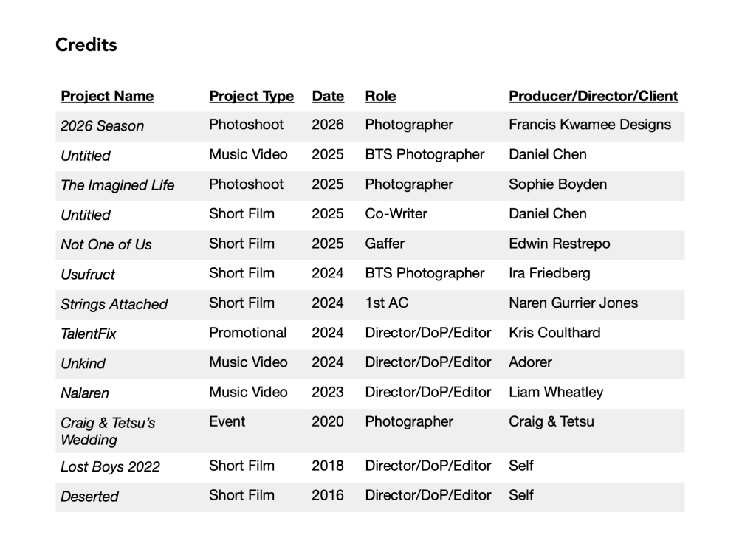Click Ira Friedberg in the table

(549, 273)
